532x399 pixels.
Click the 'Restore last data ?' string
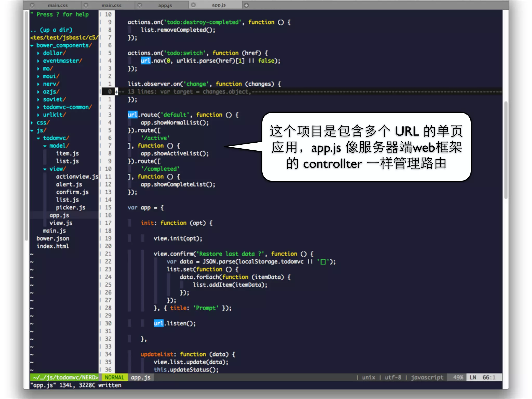230,254
